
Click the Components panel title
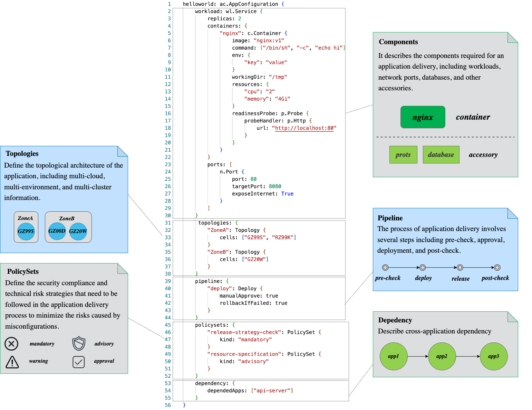398,42
